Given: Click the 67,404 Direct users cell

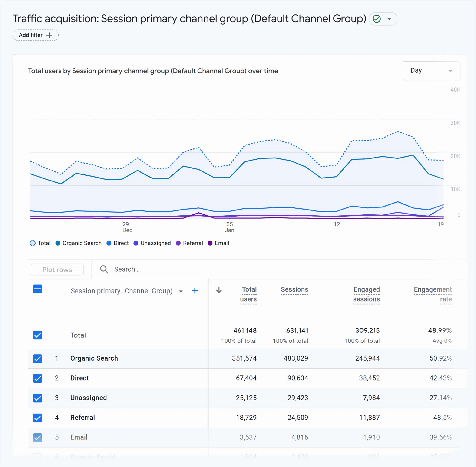Looking at the screenshot, I should (x=246, y=378).
